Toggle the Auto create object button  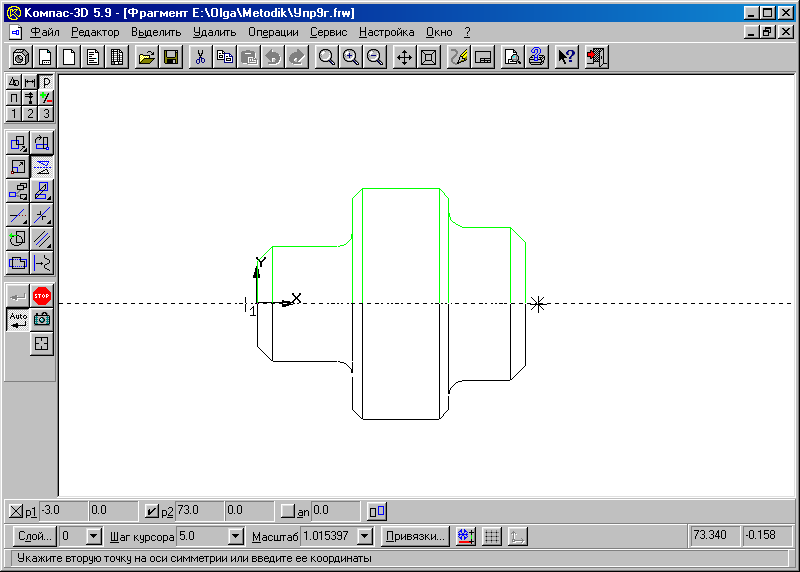point(18,319)
